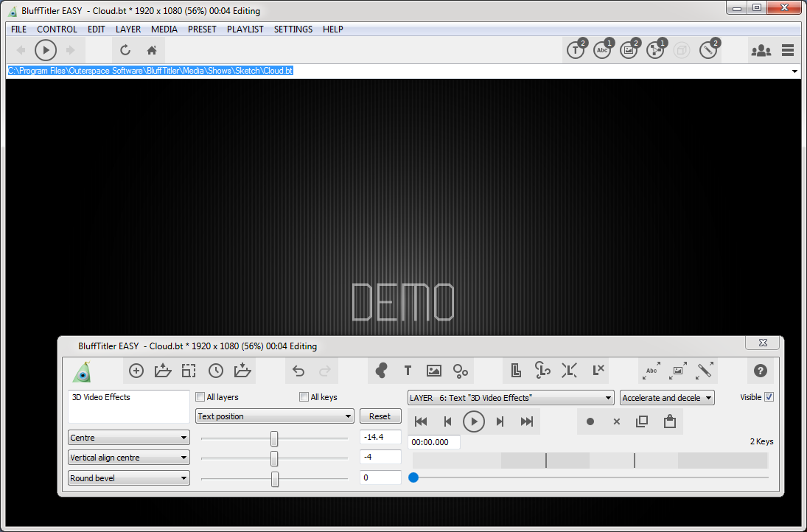Step to previous key button
This screenshot has height=532, width=807.
pyautogui.click(x=447, y=422)
